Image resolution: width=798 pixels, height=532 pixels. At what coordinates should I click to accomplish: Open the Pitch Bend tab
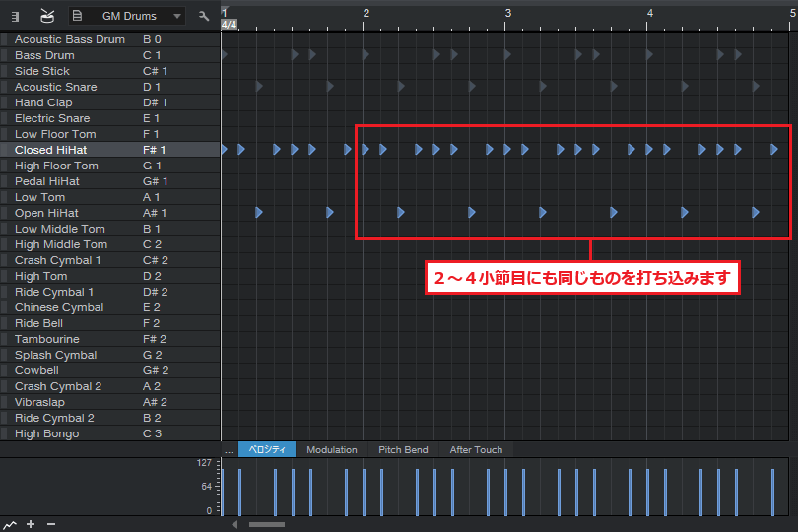click(x=403, y=450)
